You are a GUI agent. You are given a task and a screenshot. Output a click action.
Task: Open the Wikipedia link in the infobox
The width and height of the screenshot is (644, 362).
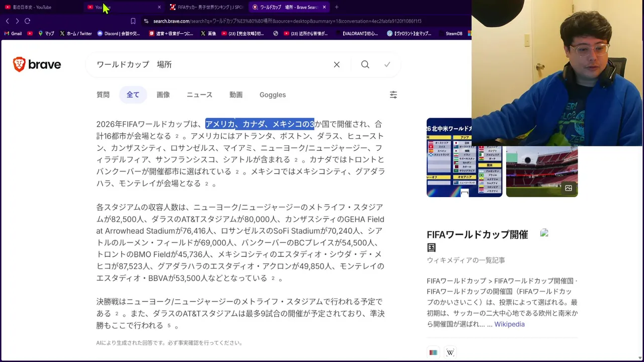(509, 324)
